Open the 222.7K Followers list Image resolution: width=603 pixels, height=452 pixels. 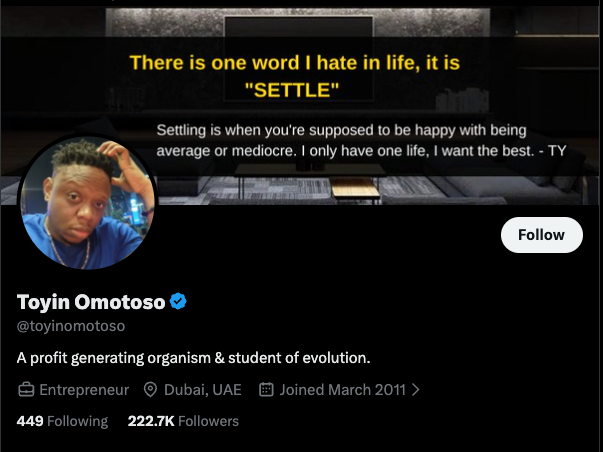[183, 421]
